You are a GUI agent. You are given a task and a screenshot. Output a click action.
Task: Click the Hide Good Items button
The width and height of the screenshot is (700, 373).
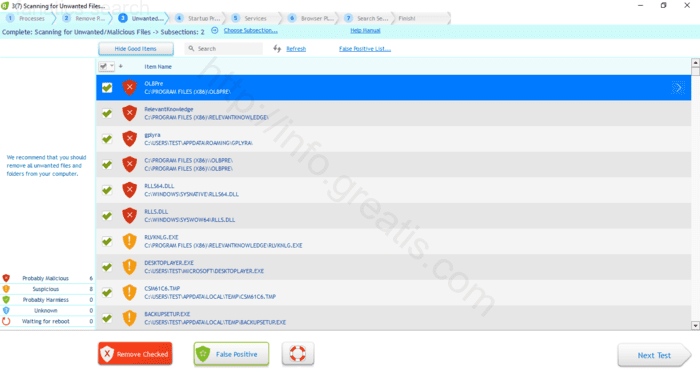(136, 49)
